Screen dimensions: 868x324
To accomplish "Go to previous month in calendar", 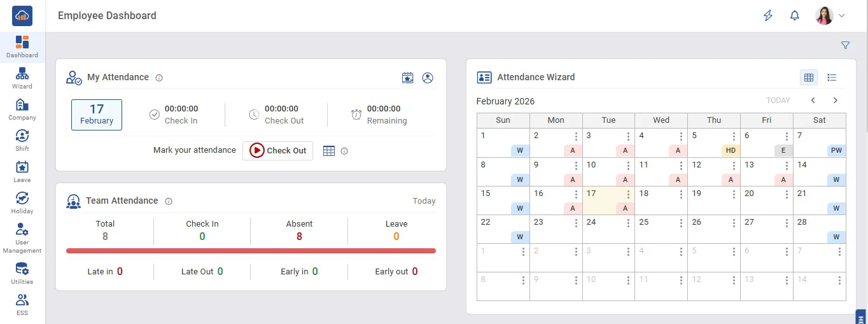I will pyautogui.click(x=813, y=101).
